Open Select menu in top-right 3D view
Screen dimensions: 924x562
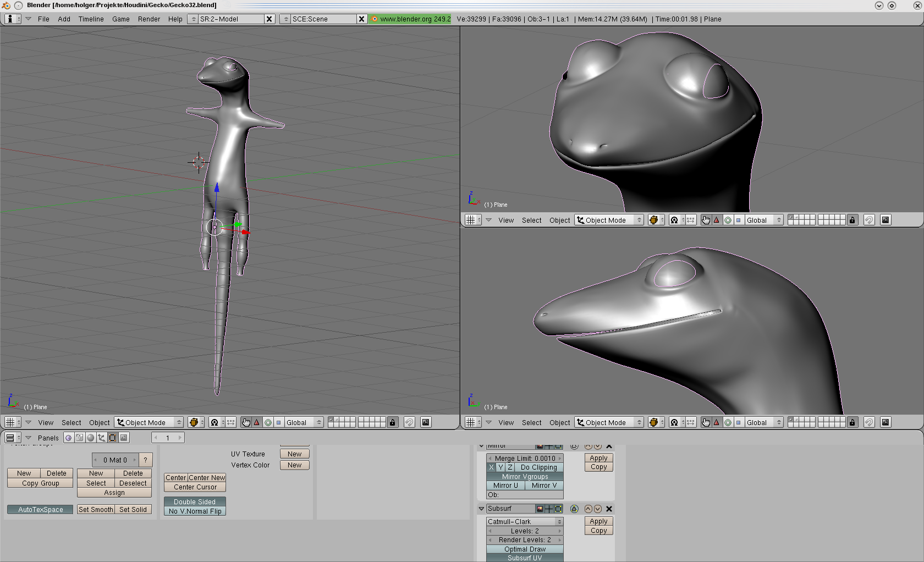pyautogui.click(x=531, y=221)
